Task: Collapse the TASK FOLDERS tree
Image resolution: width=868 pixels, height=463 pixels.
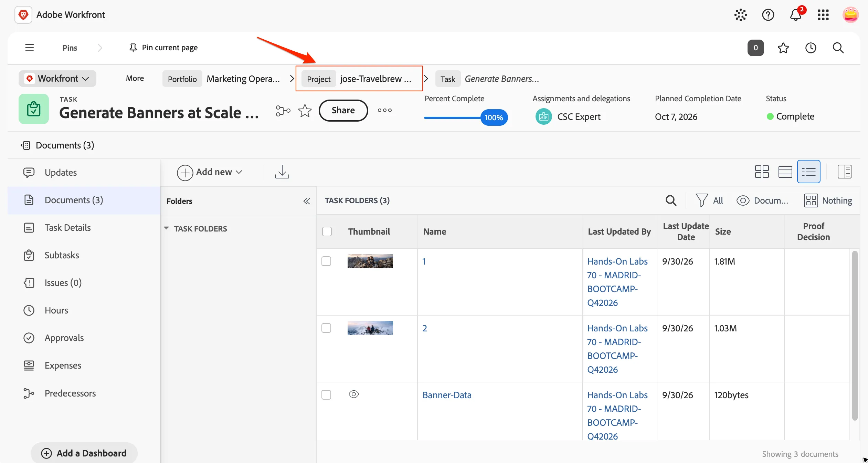Action: 166,228
